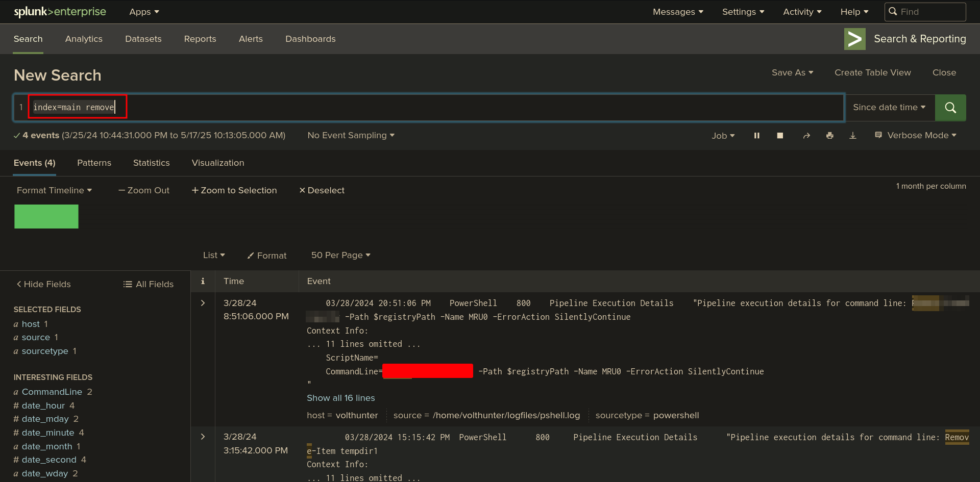Screen dimensions: 980x482
Task: Click the splunk>enterprise logo
Action: click(60, 12)
